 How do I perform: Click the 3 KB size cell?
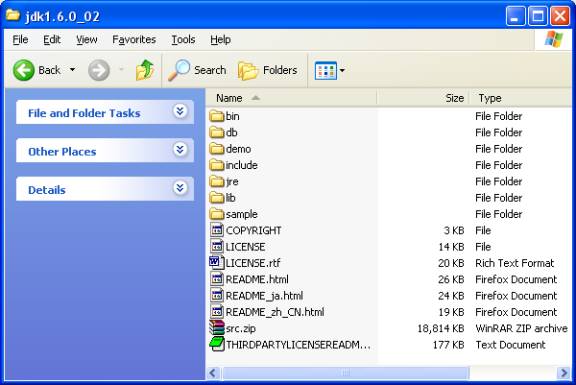point(454,230)
